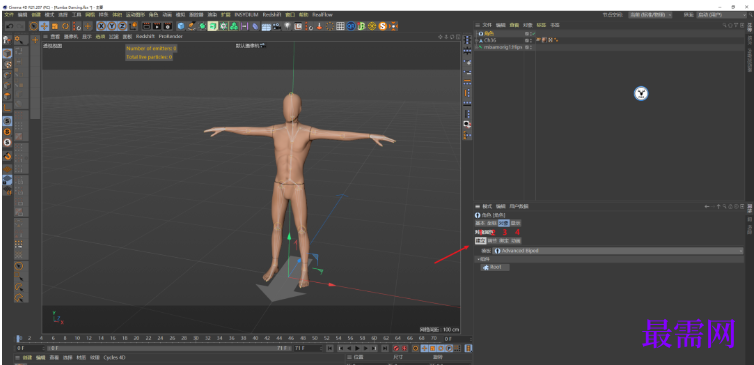Click the Render View clapperboard icon
Viewport: 754px width, 365px height.
point(147,26)
